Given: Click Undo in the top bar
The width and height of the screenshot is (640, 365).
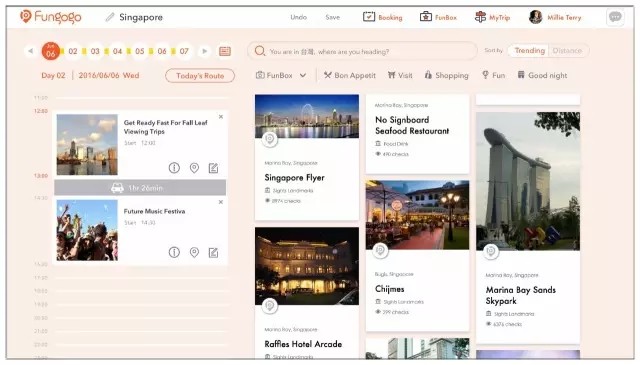Looking at the screenshot, I should point(298,17).
